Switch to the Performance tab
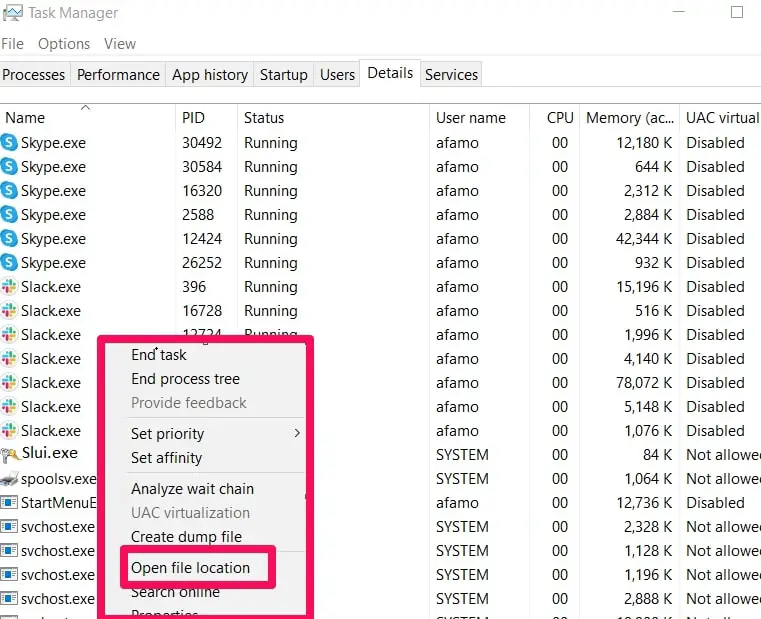 (x=118, y=75)
